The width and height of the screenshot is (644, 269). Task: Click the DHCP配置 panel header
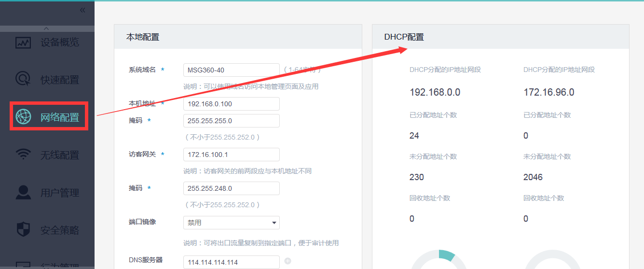tap(501, 37)
